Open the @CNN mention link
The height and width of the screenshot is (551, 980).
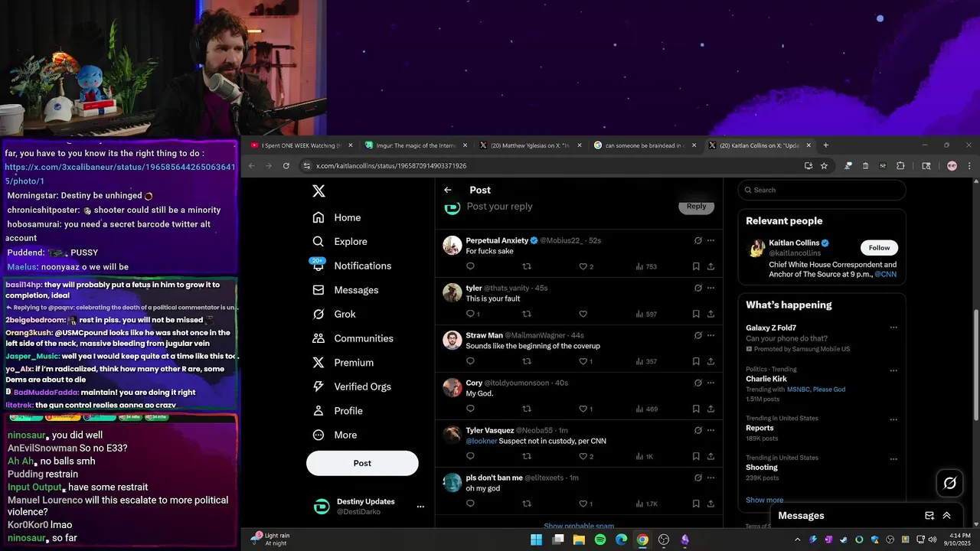[885, 274]
